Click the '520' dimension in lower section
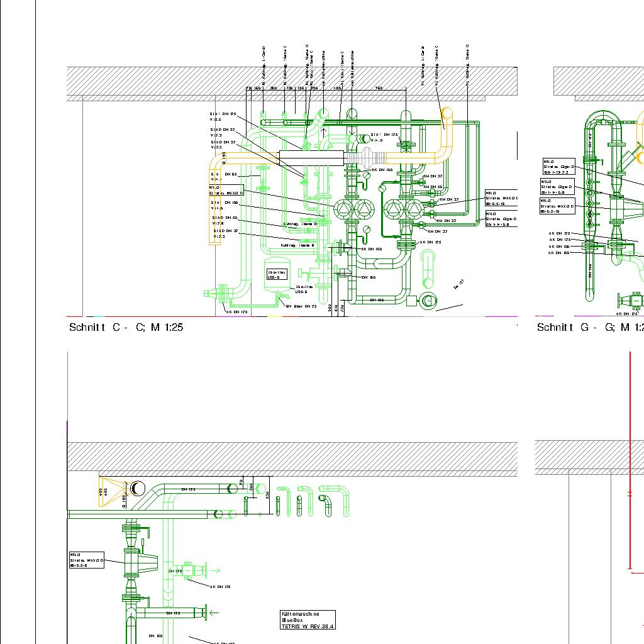This screenshot has width=644, height=644. click(x=267, y=495)
